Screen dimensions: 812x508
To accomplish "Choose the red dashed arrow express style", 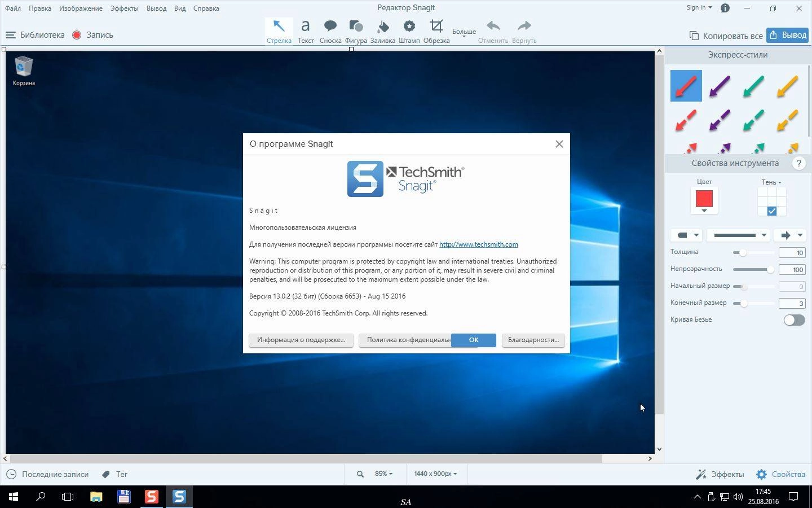I will pos(686,120).
